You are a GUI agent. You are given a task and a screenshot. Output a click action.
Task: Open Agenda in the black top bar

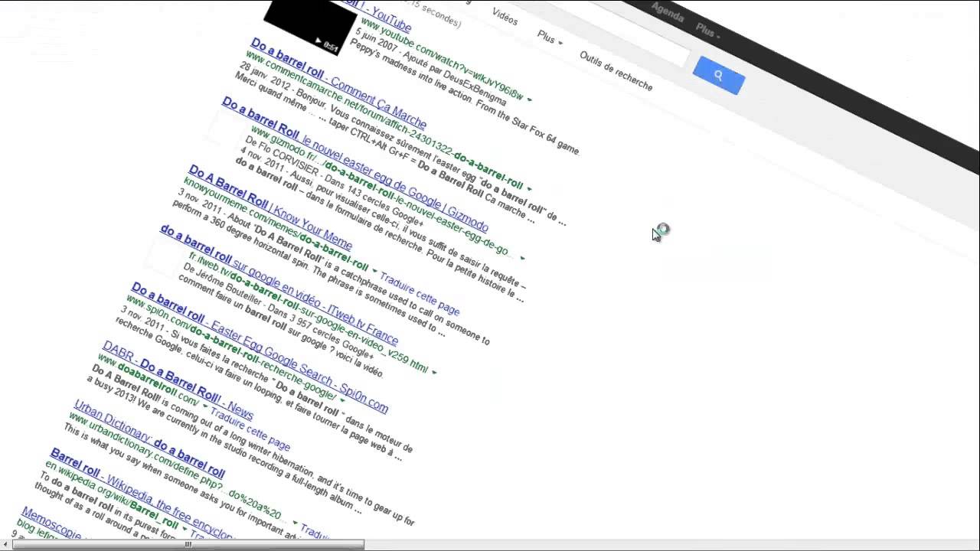(667, 14)
